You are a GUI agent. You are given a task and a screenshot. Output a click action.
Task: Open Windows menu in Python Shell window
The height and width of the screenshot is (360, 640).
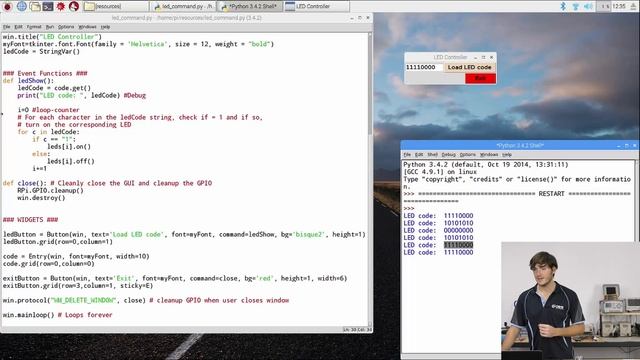[x=489, y=155]
